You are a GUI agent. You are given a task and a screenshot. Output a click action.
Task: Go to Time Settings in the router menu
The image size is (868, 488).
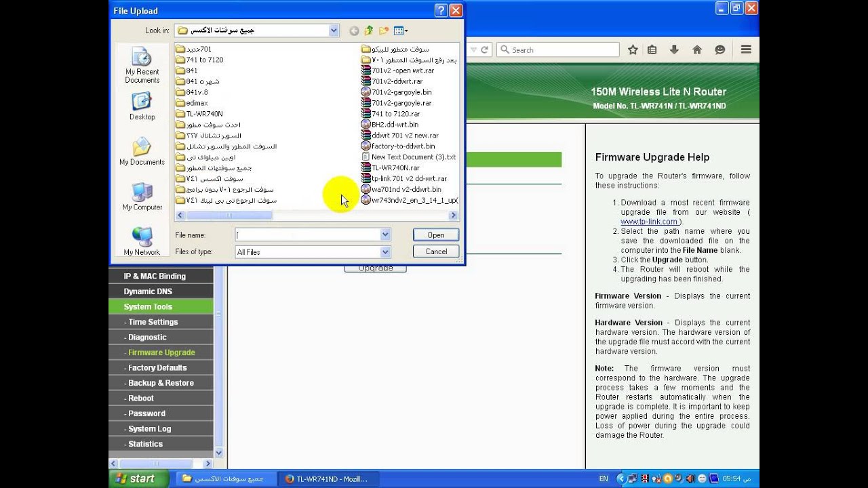click(161, 322)
